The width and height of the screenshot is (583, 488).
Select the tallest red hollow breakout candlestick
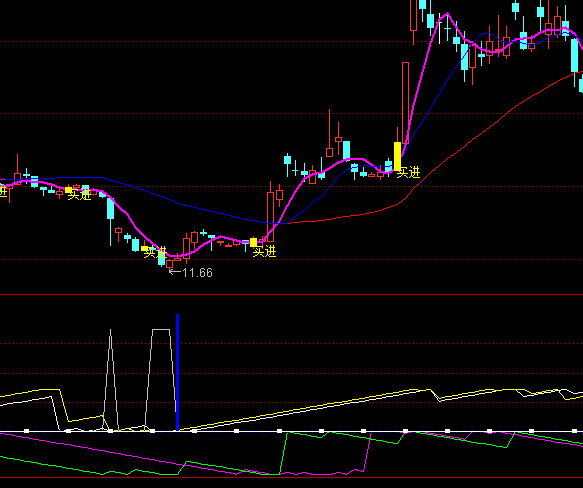pyautogui.click(x=405, y=103)
